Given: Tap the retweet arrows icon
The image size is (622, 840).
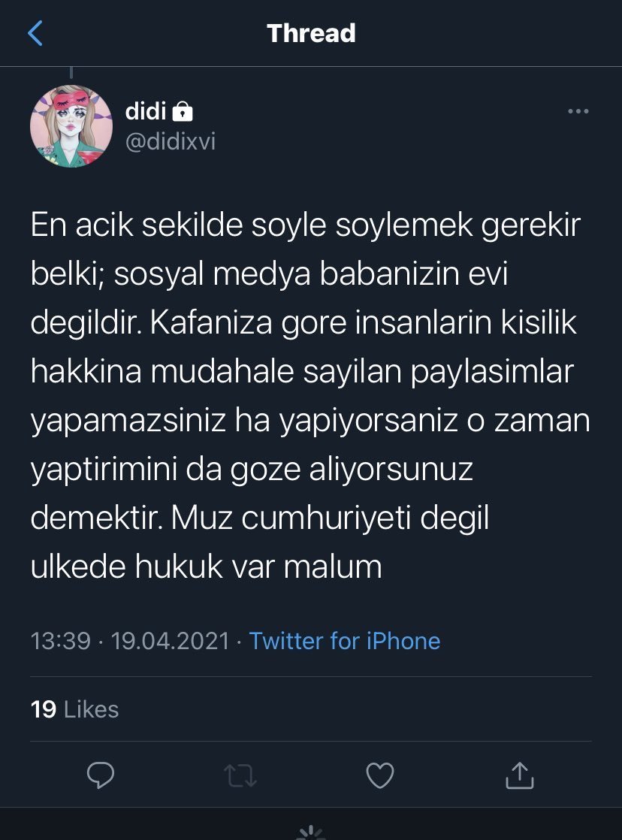Looking at the screenshot, I should click(240, 775).
